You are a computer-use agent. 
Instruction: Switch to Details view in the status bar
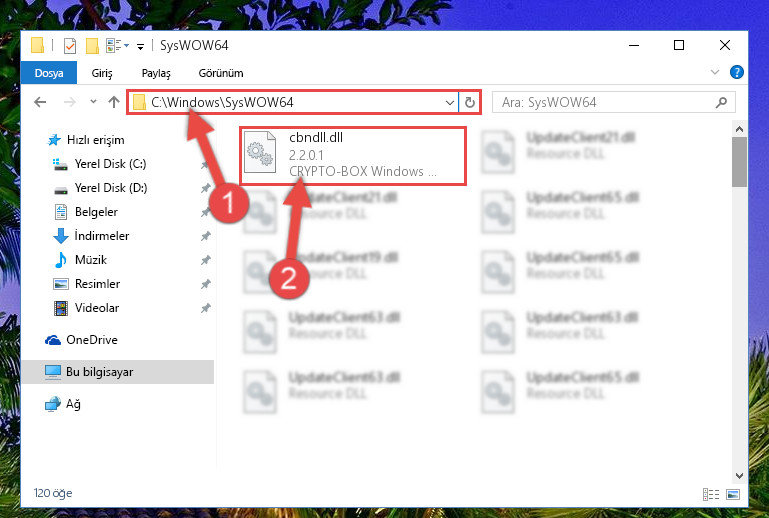711,494
